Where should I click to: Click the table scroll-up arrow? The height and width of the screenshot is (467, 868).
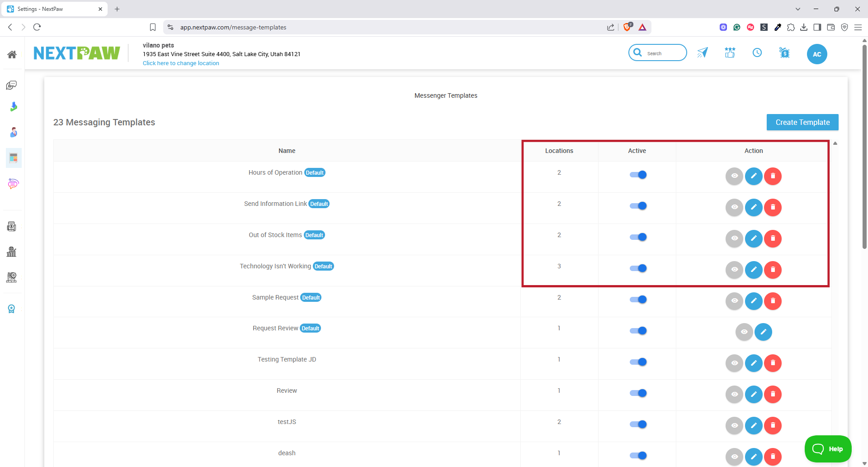point(835,143)
